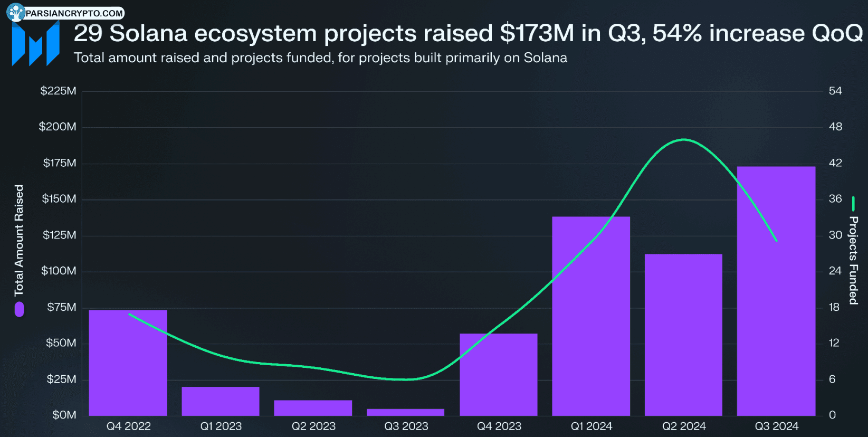Click the 24 value on right axis
Screen dimensions: 868x437
pos(835,271)
